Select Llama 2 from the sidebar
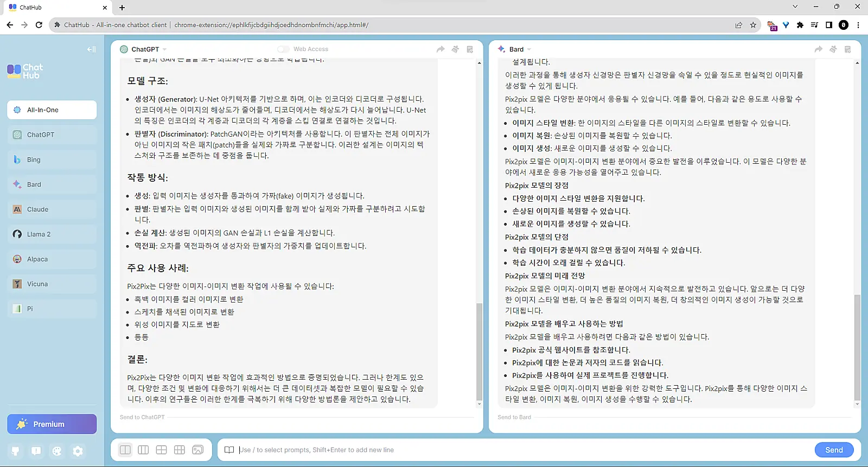 tap(52, 234)
